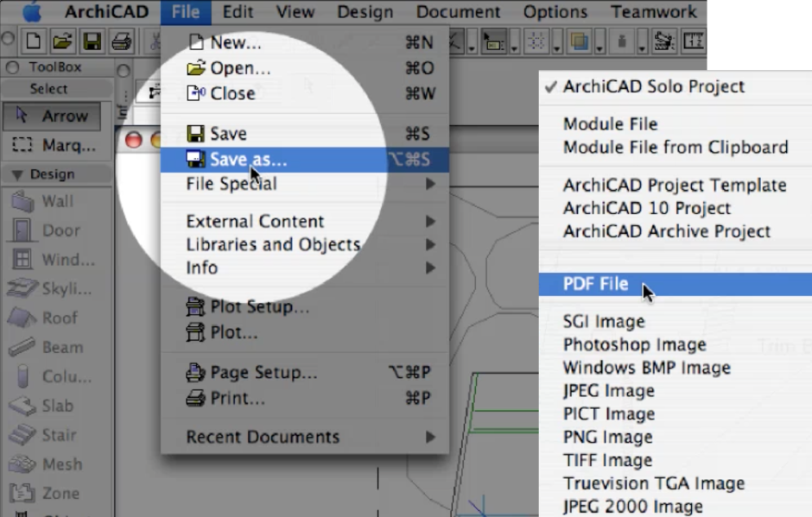This screenshot has width=812, height=517.
Task: Select the Arrow tool in the ToolBox
Action: (x=52, y=116)
